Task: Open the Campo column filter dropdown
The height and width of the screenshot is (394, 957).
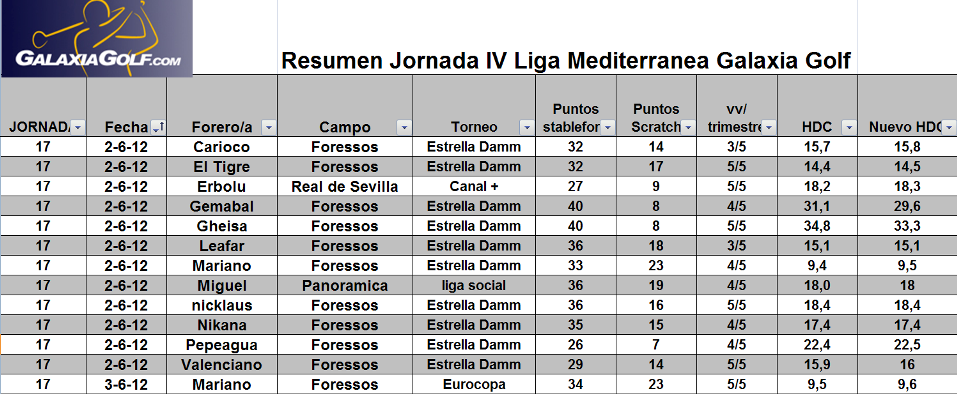Action: point(404,127)
